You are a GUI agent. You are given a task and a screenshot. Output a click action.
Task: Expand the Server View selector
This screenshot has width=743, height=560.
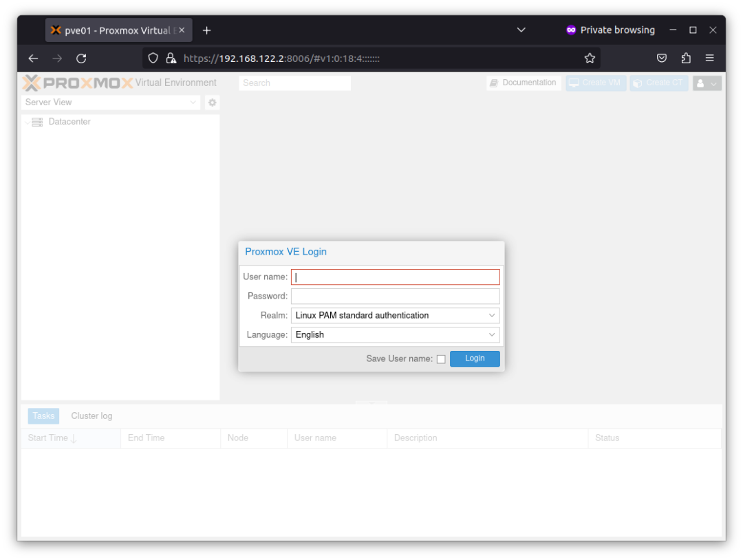193,102
